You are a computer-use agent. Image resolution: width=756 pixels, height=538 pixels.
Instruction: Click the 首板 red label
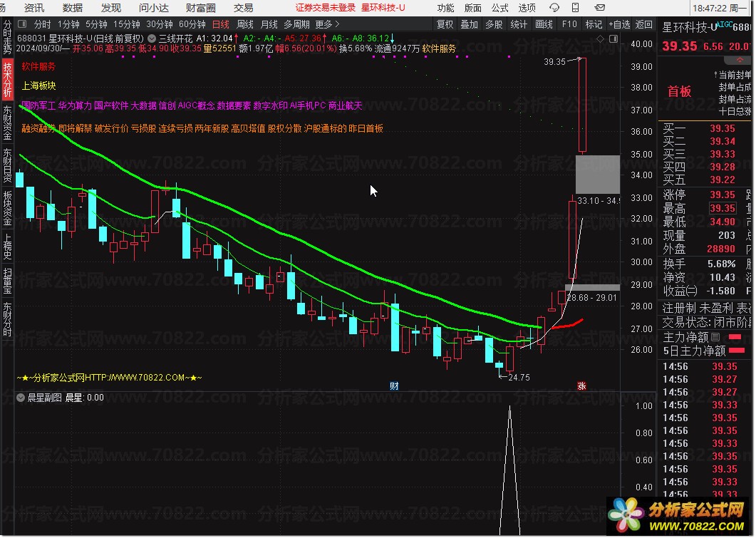[679, 91]
